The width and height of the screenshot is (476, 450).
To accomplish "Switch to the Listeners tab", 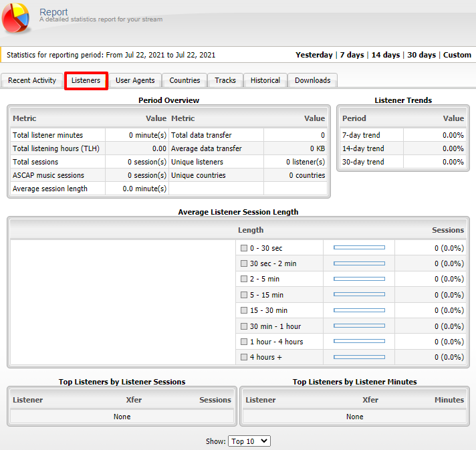I will (x=86, y=80).
